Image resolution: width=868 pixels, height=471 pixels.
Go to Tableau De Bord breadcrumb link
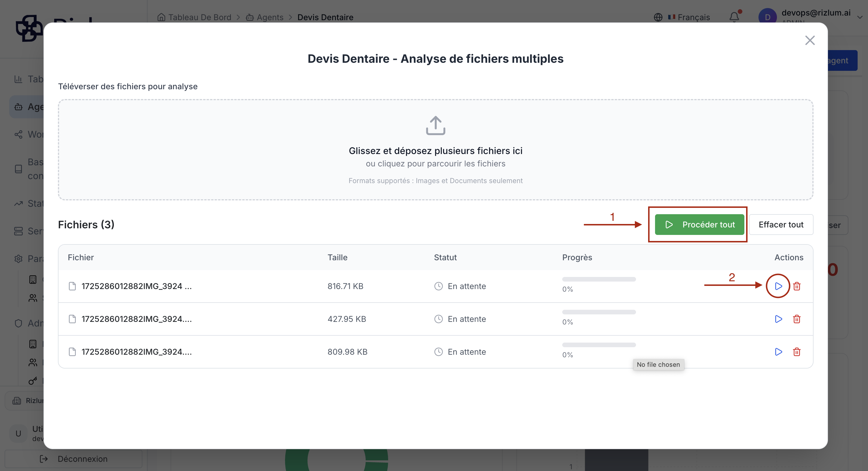[200, 17]
